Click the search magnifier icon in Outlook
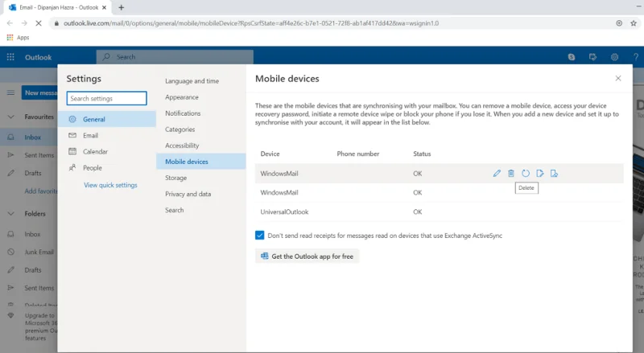 coord(106,56)
